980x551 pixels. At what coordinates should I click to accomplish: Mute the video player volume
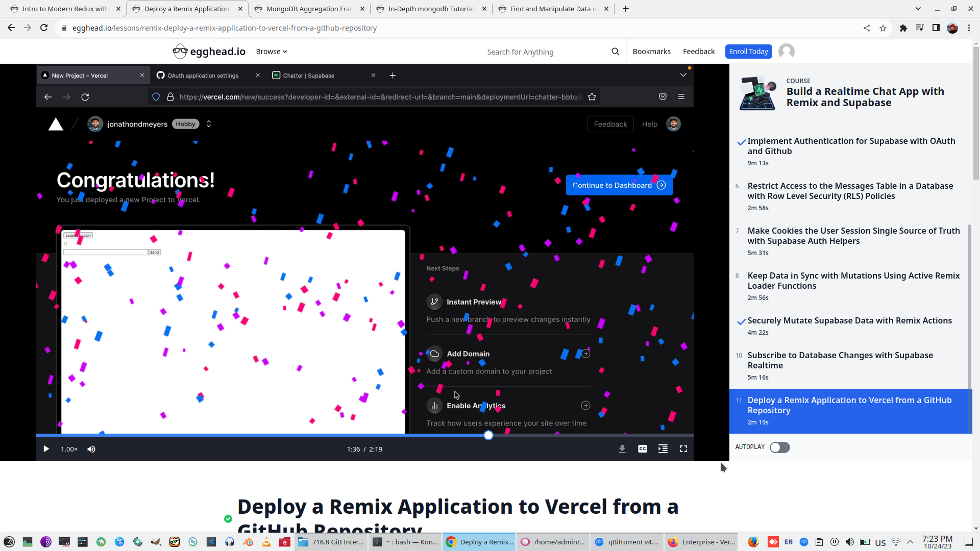click(91, 449)
